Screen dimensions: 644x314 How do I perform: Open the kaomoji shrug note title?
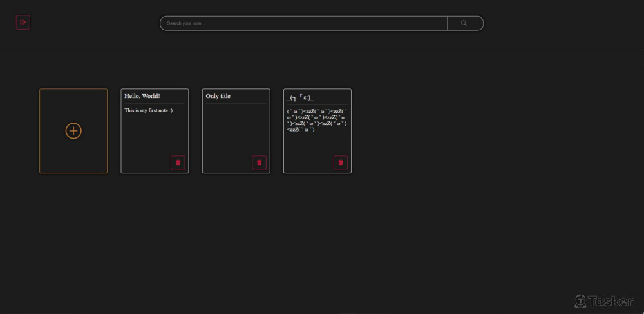click(x=300, y=97)
